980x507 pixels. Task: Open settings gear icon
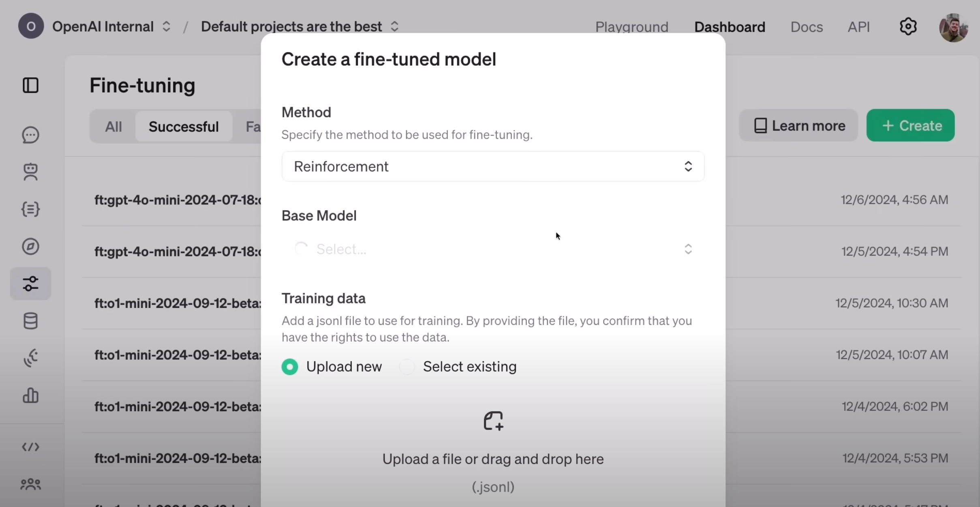(908, 27)
